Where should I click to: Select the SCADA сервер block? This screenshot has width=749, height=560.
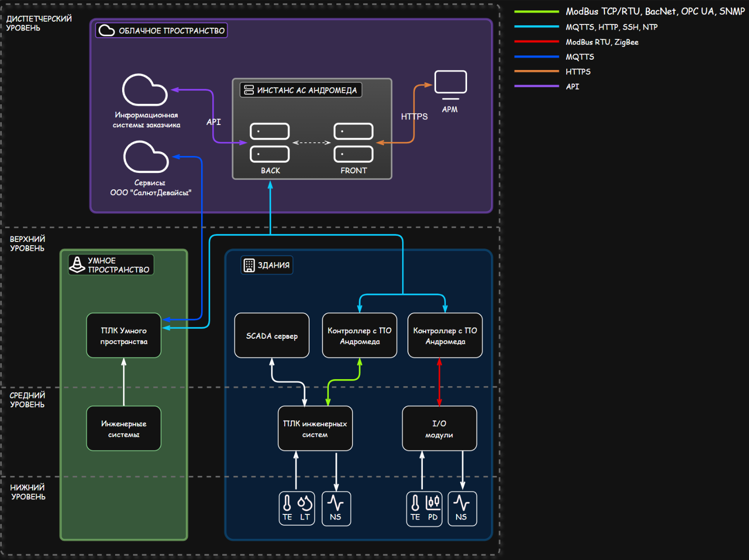pos(272,335)
